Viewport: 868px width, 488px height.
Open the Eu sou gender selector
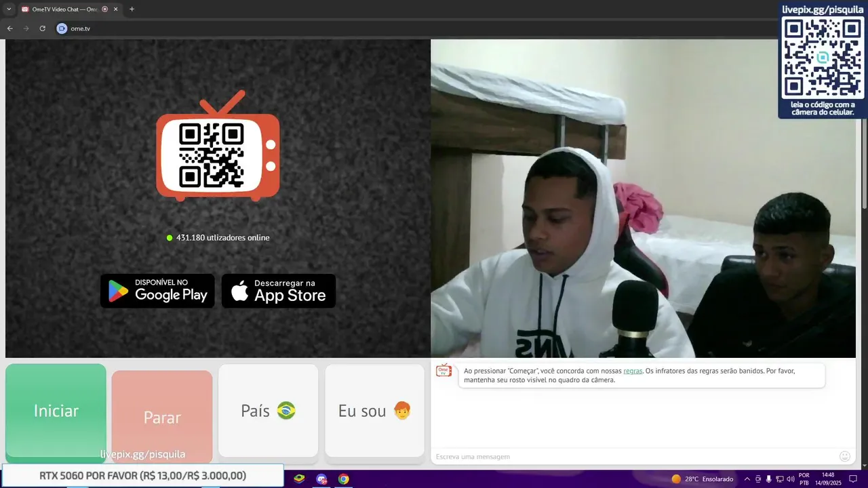[x=374, y=411]
